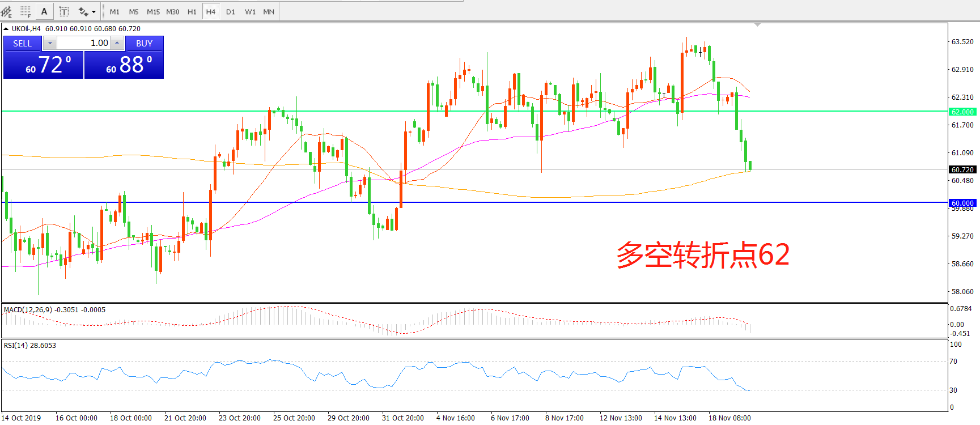Screen dimensions: 980x425
Task: Activate the Text (A) drawing tool
Action: coord(44,11)
